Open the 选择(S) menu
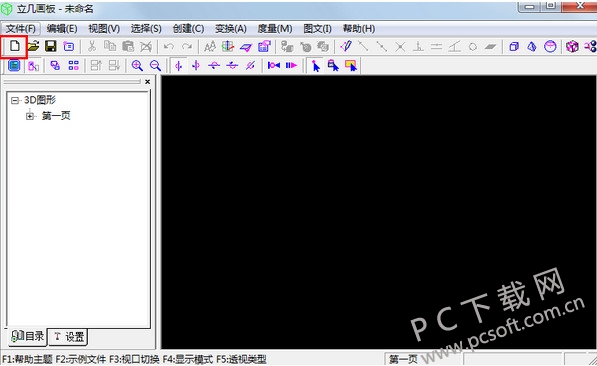The width and height of the screenshot is (597, 366). pos(146,29)
